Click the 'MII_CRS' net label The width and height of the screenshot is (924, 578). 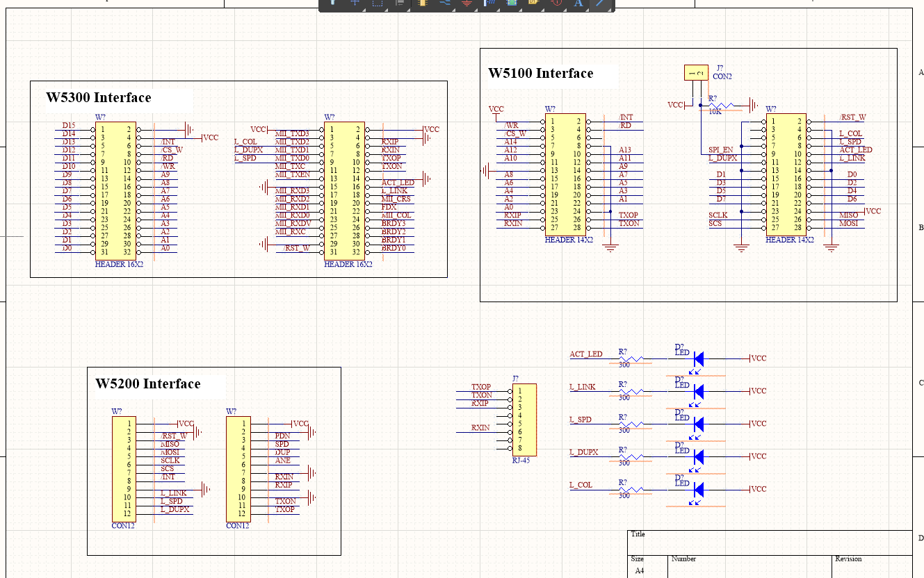pos(396,199)
